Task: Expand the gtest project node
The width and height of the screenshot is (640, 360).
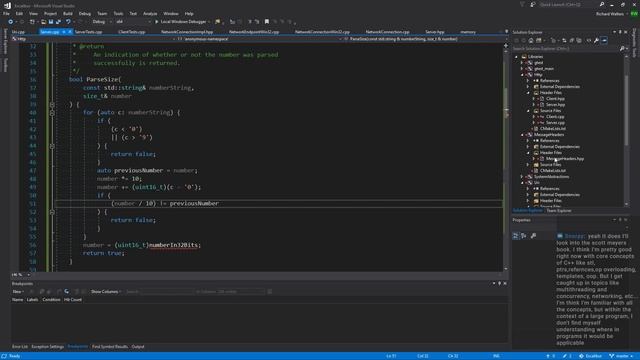Action: tap(522, 63)
